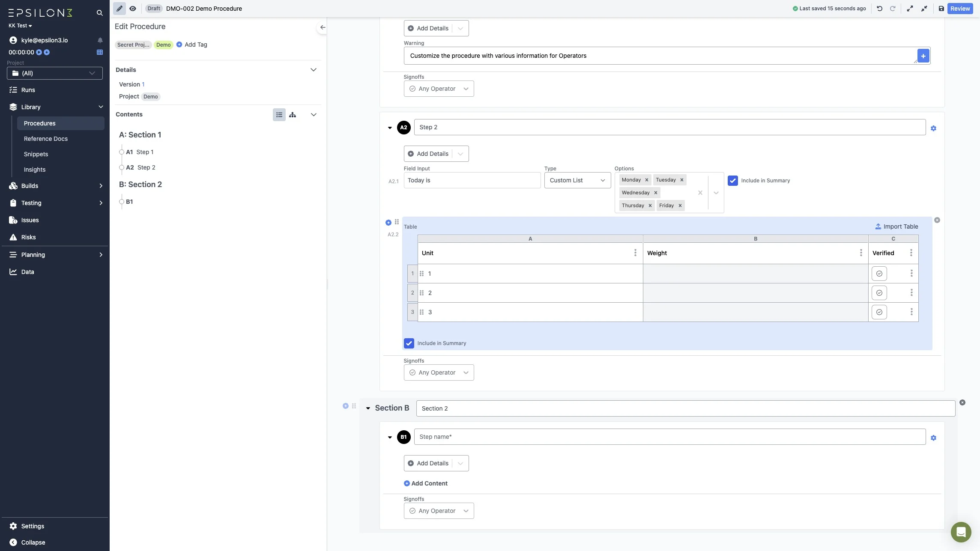The image size is (980, 551).
Task: Click Add Details button in Step 2
Action: 428,154
